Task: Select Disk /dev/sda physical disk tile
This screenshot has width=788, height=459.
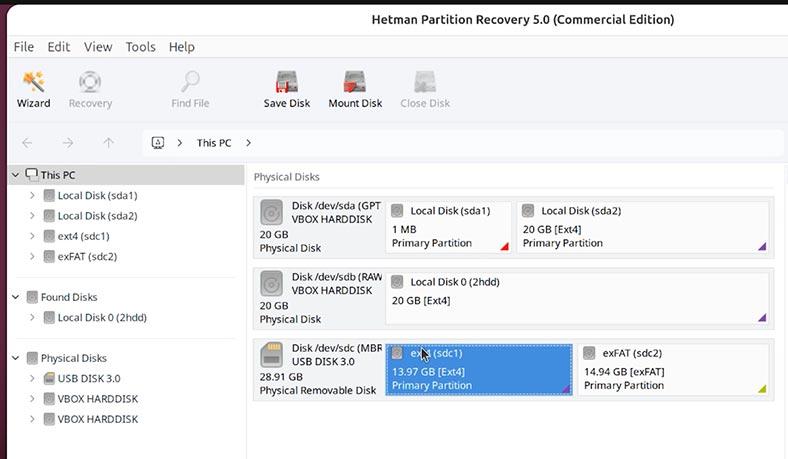Action: point(320,227)
